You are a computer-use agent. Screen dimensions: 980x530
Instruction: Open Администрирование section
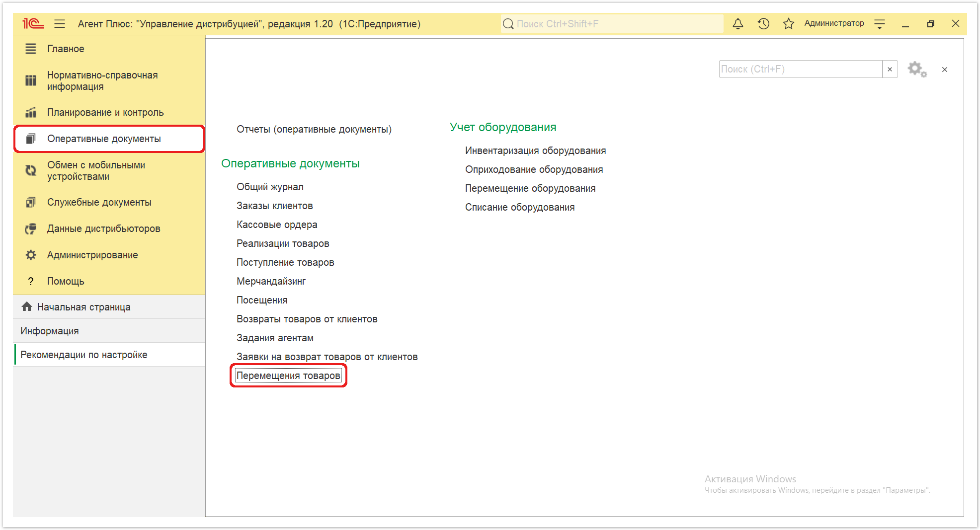[x=109, y=255]
